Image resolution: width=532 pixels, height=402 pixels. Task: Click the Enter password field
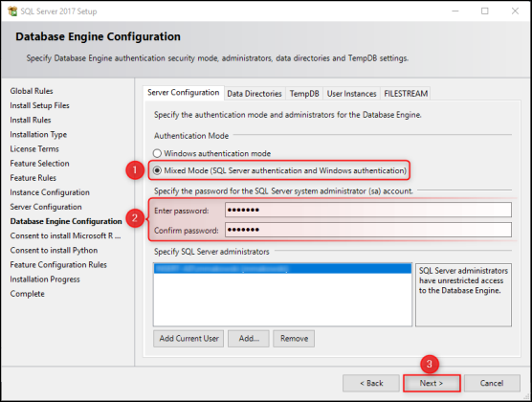click(x=368, y=210)
